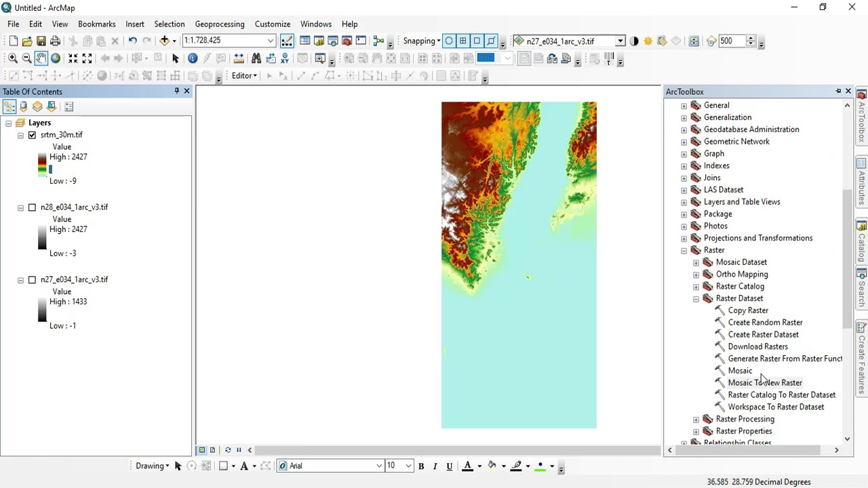The height and width of the screenshot is (488, 868).
Task: Activate the Identify tool
Action: tap(193, 58)
